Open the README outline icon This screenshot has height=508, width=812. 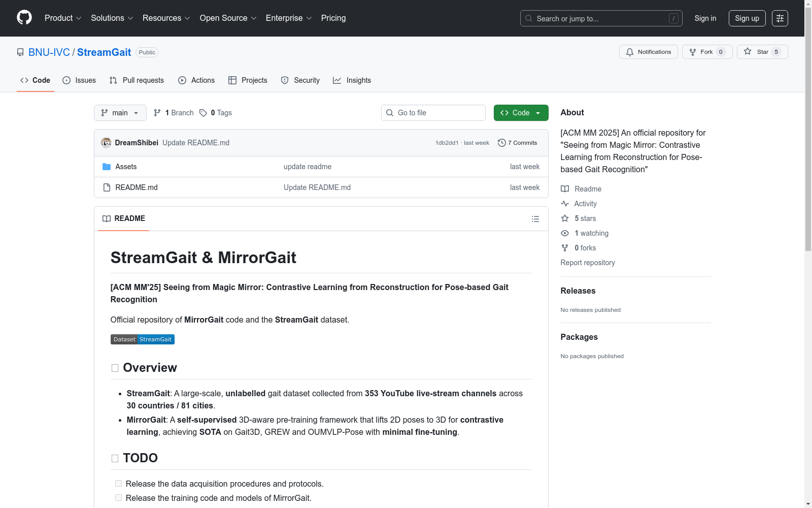pyautogui.click(x=535, y=219)
